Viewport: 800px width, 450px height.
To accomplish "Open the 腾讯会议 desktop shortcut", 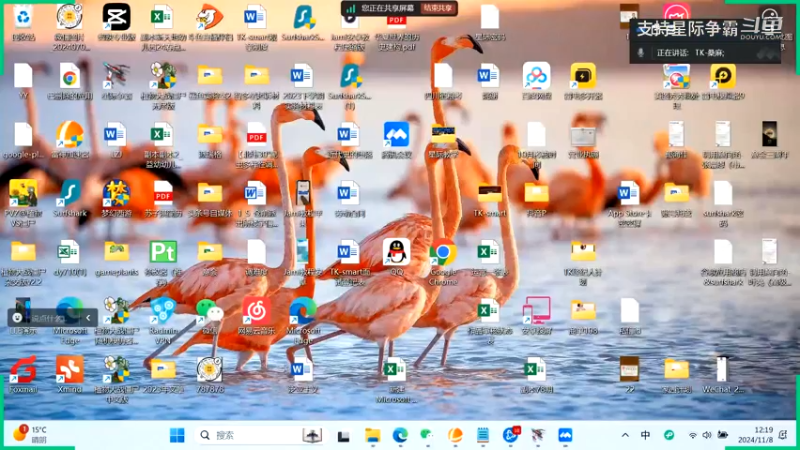I will (396, 135).
